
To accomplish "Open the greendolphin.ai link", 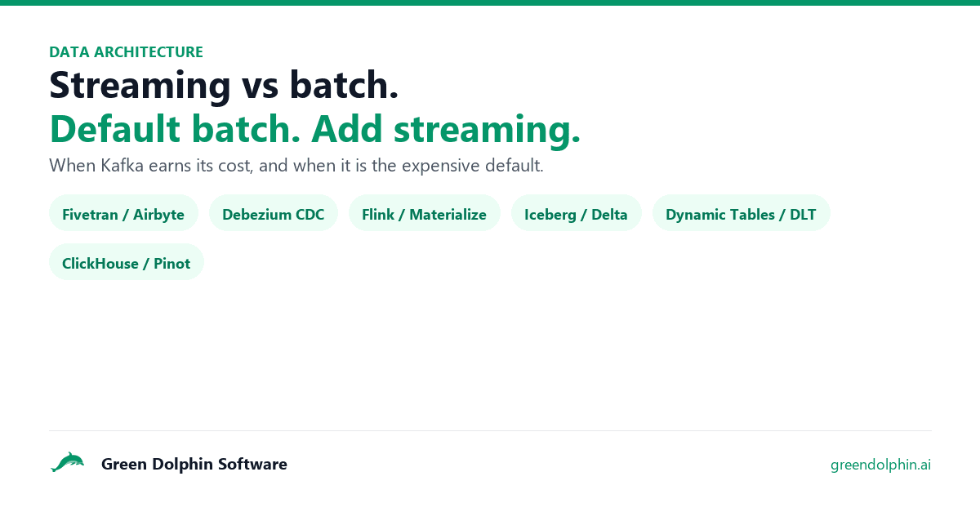I will 880,465.
